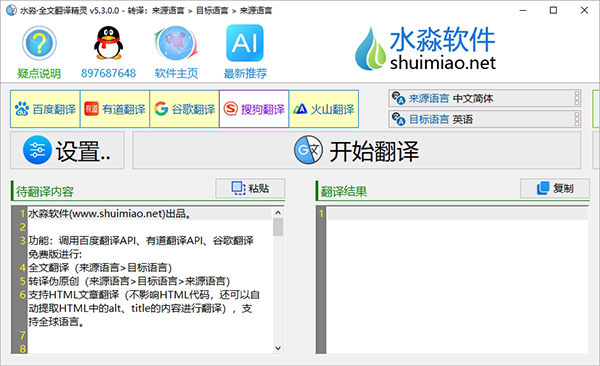Click the source text scrollbar thumb

click(x=278, y=227)
